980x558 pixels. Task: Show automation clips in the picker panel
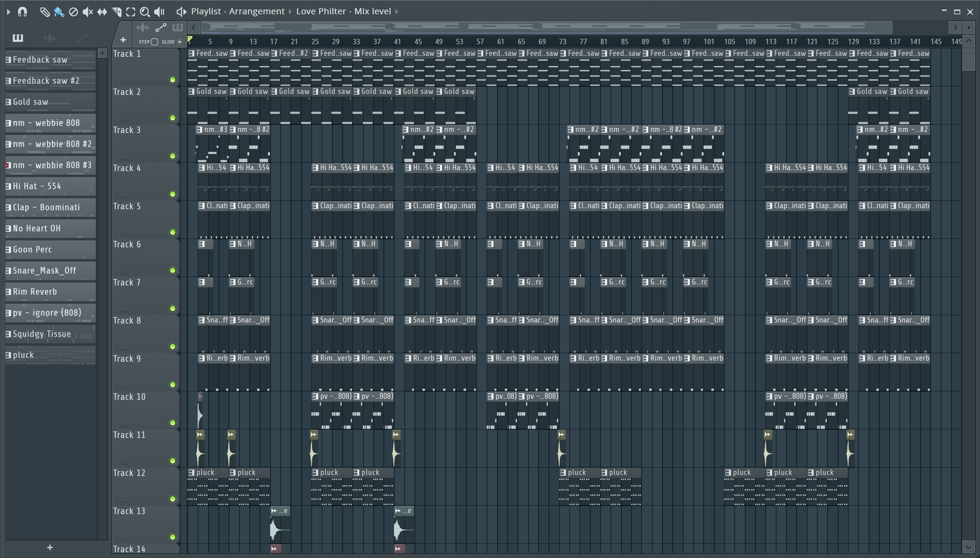point(82,37)
